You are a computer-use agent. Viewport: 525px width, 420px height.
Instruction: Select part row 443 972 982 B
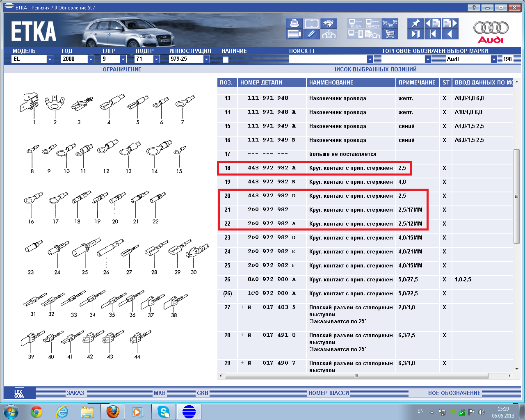point(271,182)
